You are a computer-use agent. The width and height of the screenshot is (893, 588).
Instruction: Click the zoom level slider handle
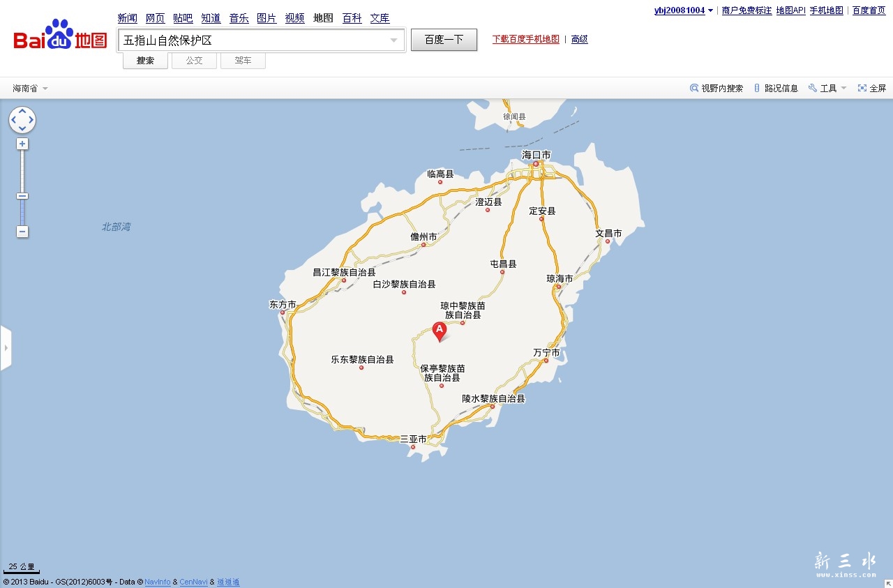(22, 196)
